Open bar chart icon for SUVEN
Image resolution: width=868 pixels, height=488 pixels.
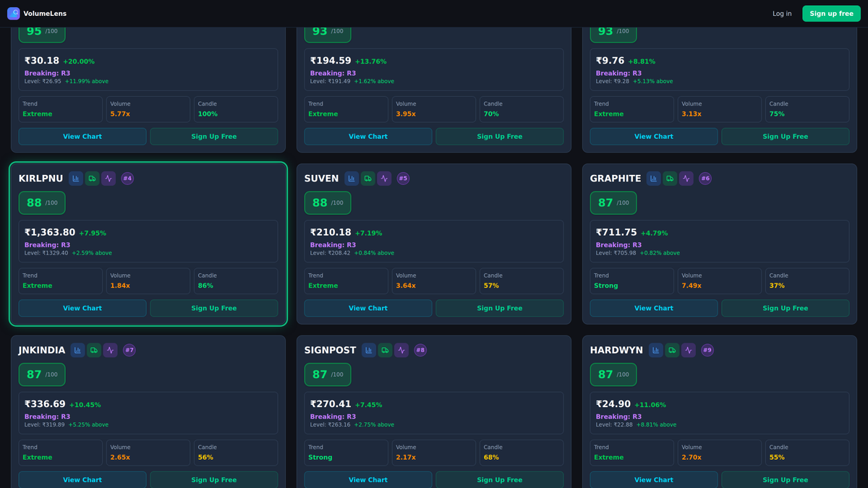pos(352,179)
